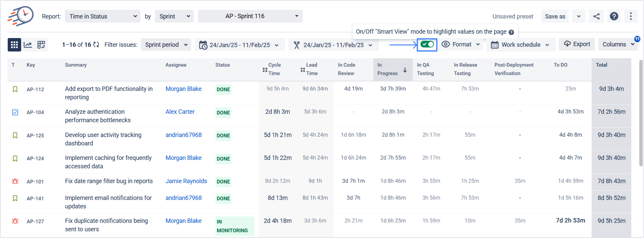Open the pivot table view
The width and height of the screenshot is (644, 238).
[x=41, y=45]
